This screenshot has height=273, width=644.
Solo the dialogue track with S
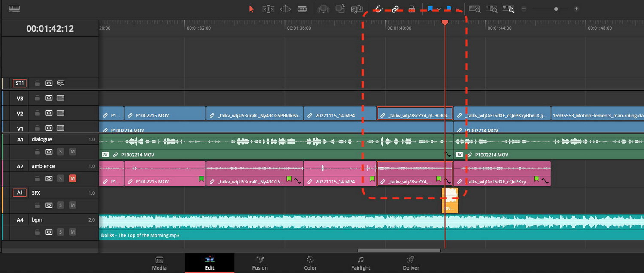(61, 152)
